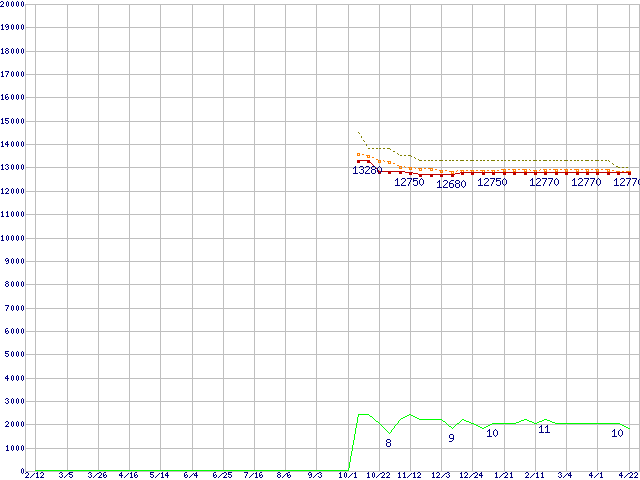Select the blue data label 9

coord(451,438)
